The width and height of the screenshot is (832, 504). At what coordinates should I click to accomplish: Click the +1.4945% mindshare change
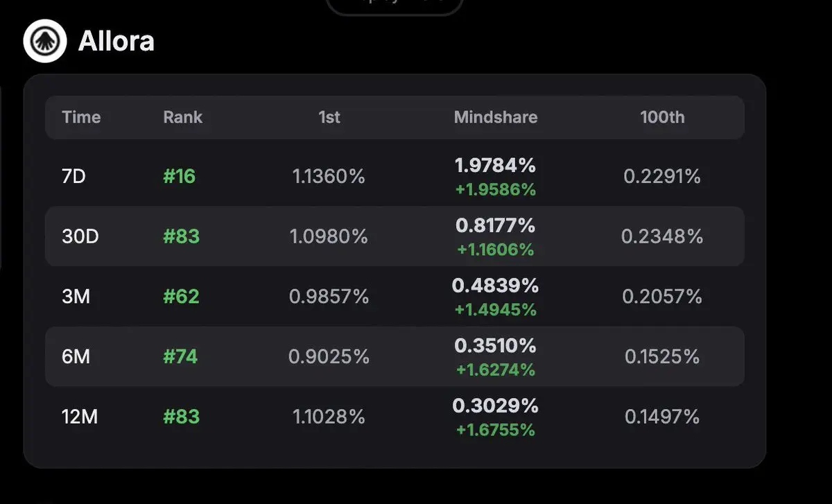[496, 310]
